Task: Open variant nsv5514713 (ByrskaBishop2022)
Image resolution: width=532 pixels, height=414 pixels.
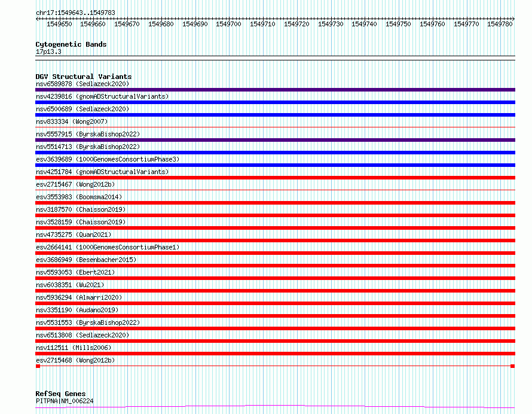Action: click(x=88, y=147)
